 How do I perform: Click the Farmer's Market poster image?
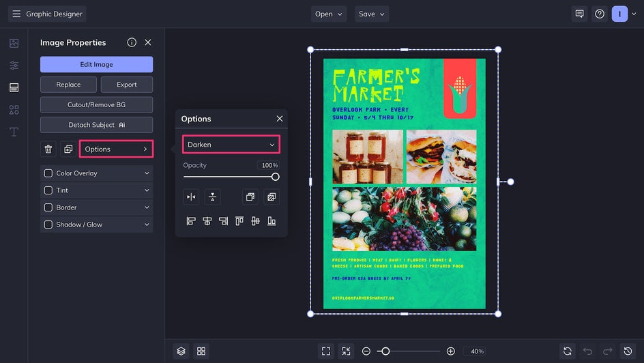click(x=404, y=184)
